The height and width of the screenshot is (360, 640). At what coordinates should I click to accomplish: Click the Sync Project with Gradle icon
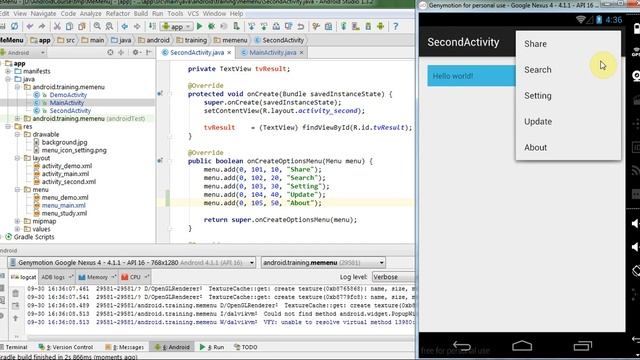[343, 27]
